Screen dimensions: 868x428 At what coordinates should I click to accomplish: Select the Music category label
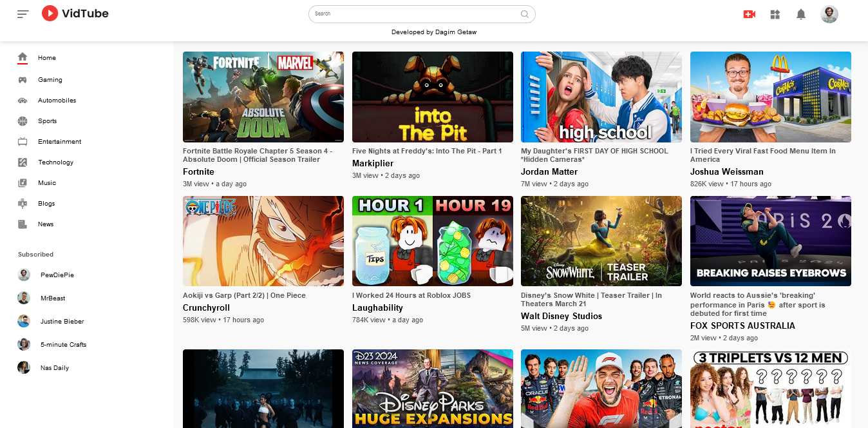click(47, 183)
